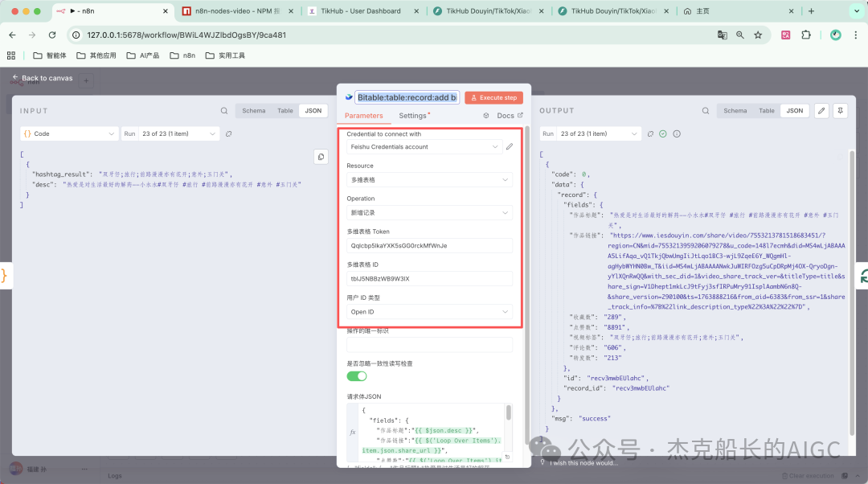
Task: Expand Feishu Credentials account dropdown
Action: (x=425, y=147)
